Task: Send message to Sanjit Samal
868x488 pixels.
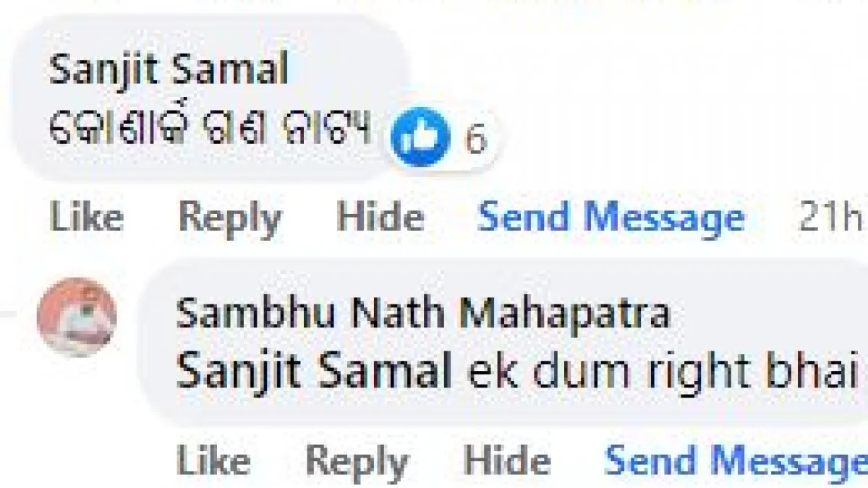Action: [x=611, y=216]
